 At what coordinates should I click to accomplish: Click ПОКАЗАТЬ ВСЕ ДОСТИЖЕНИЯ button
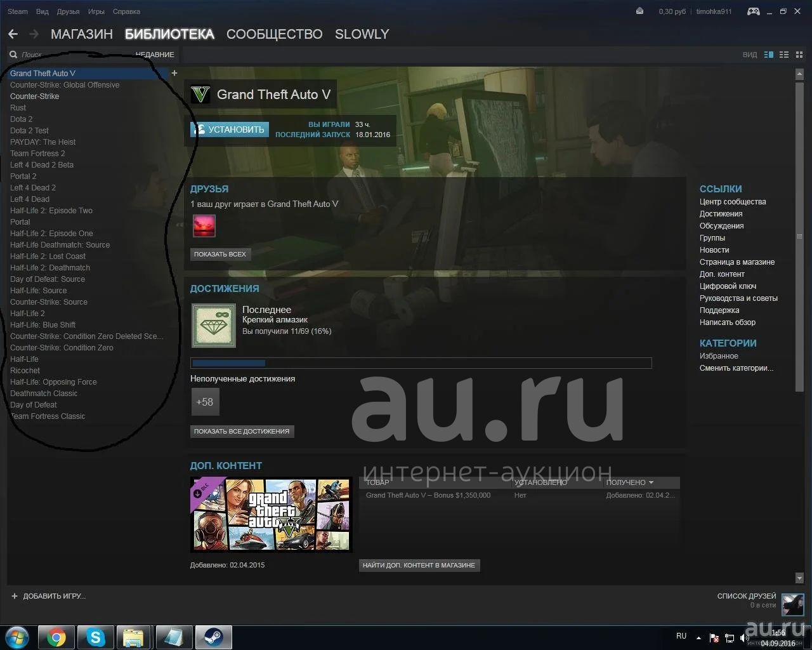242,431
